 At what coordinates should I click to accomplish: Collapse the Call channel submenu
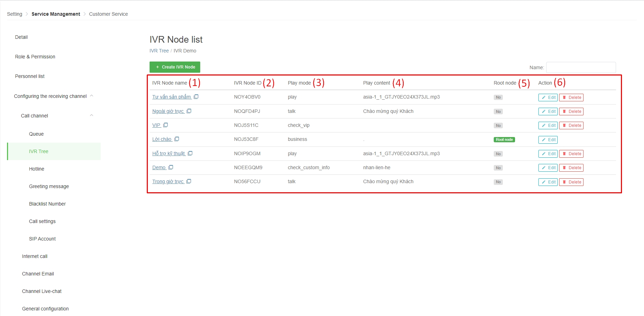(x=92, y=116)
